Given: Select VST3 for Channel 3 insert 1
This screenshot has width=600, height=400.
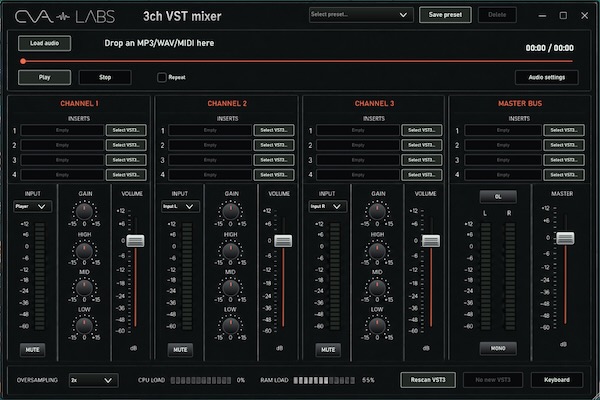Looking at the screenshot, I should point(422,130).
